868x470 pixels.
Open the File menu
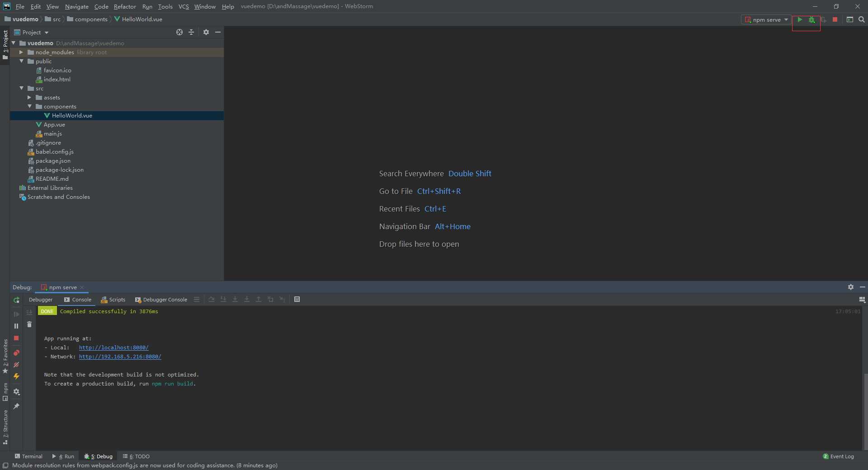[20, 6]
